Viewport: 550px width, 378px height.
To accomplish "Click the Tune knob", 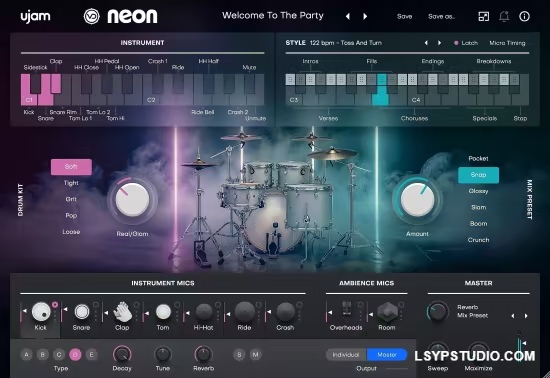I will coord(163,354).
